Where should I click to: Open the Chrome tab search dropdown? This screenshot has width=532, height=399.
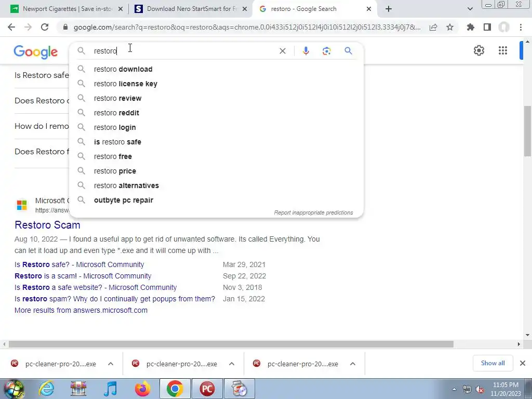[x=470, y=9]
